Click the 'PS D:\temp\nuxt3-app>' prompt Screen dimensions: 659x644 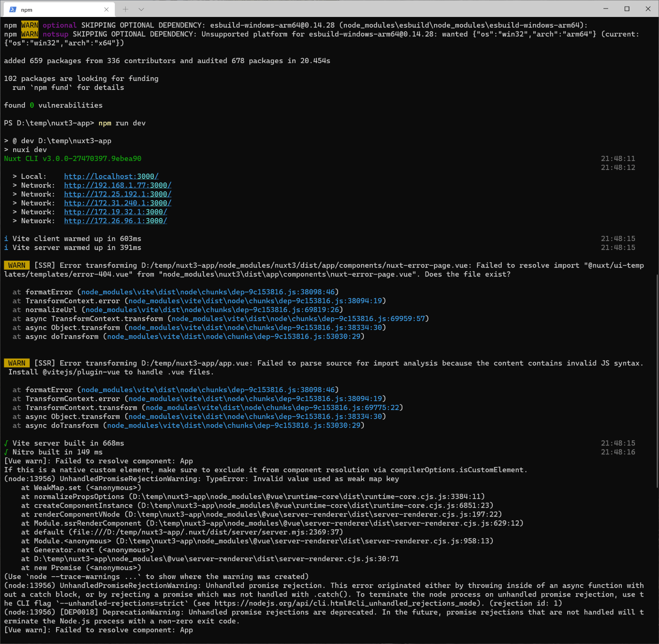pos(49,123)
